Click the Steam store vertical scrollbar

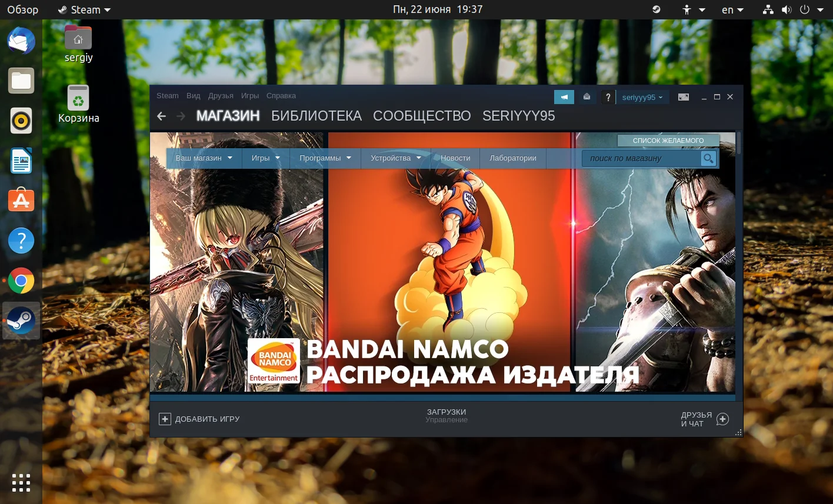pos(739,144)
